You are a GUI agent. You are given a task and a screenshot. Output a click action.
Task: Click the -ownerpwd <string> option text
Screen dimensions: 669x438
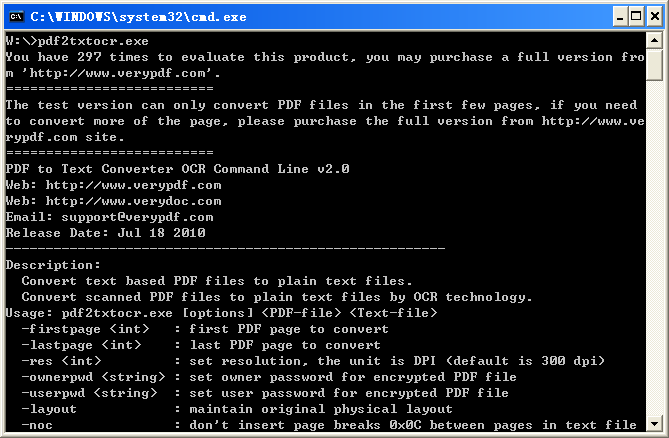click(x=93, y=377)
